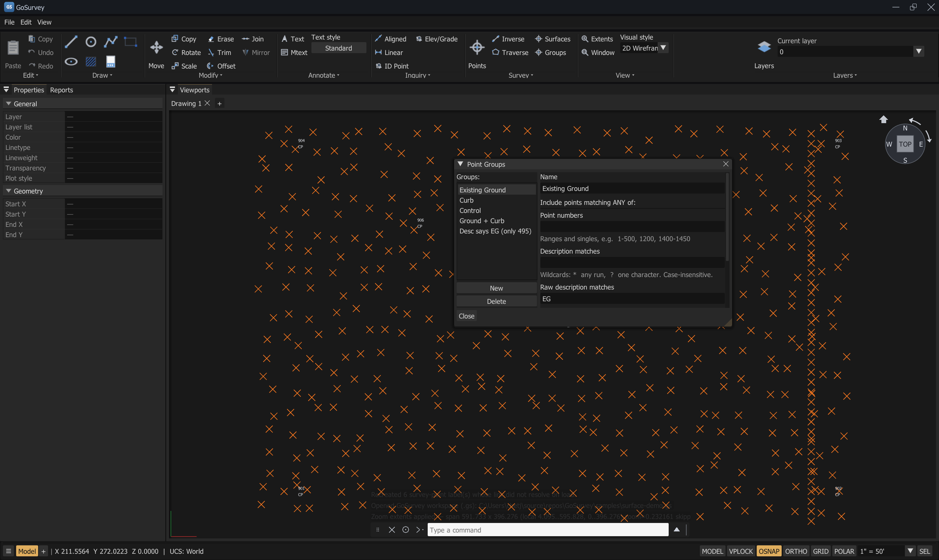Click Close in Point Groups dialog
Viewport: 939px width, 560px height.
(x=466, y=316)
